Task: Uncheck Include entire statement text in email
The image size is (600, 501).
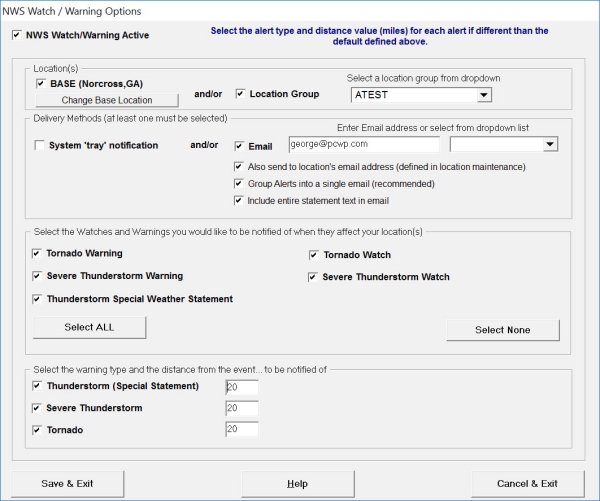Action: pyautogui.click(x=239, y=201)
